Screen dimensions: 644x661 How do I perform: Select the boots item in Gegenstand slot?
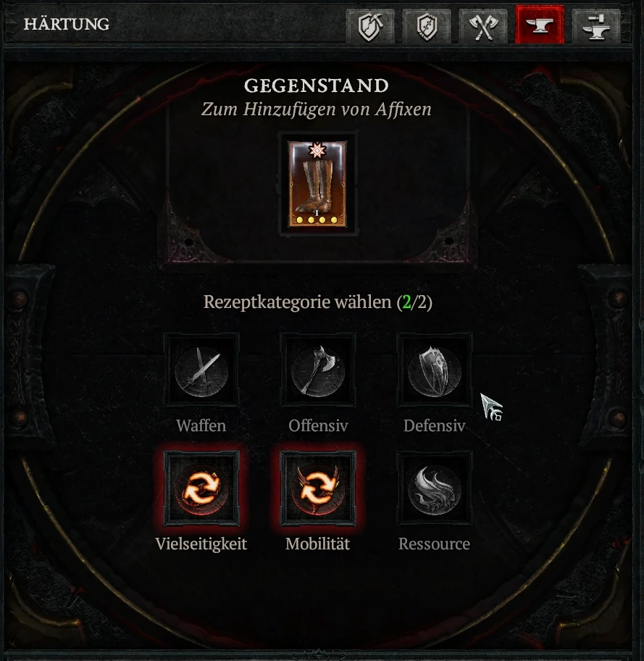pyautogui.click(x=317, y=184)
